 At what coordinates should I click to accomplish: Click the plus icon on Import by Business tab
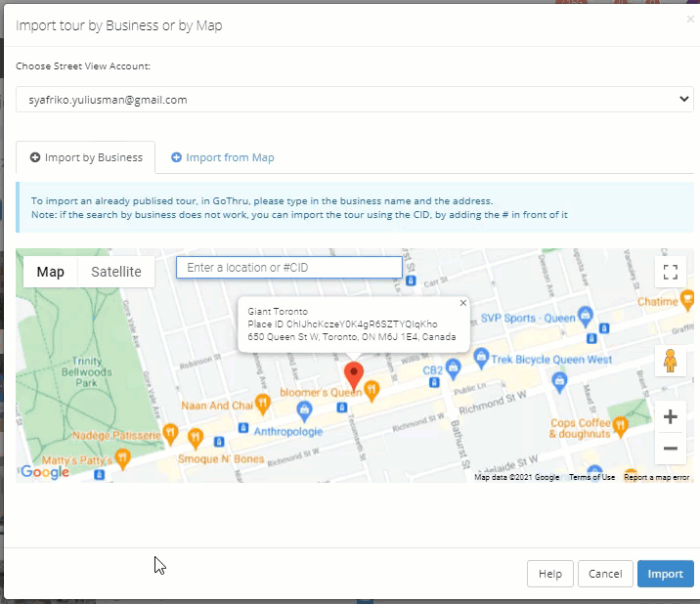[35, 157]
